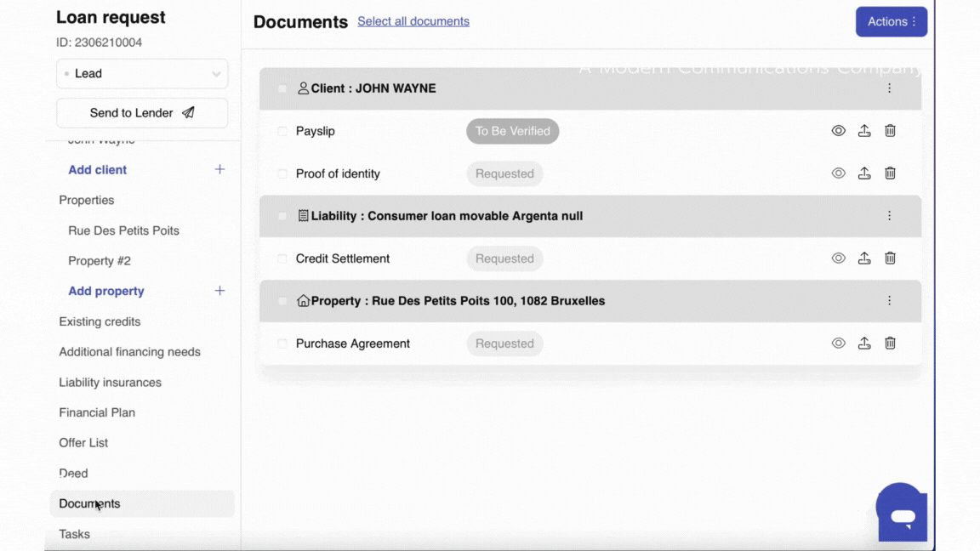
Task: Click the Add client link
Action: [98, 170]
